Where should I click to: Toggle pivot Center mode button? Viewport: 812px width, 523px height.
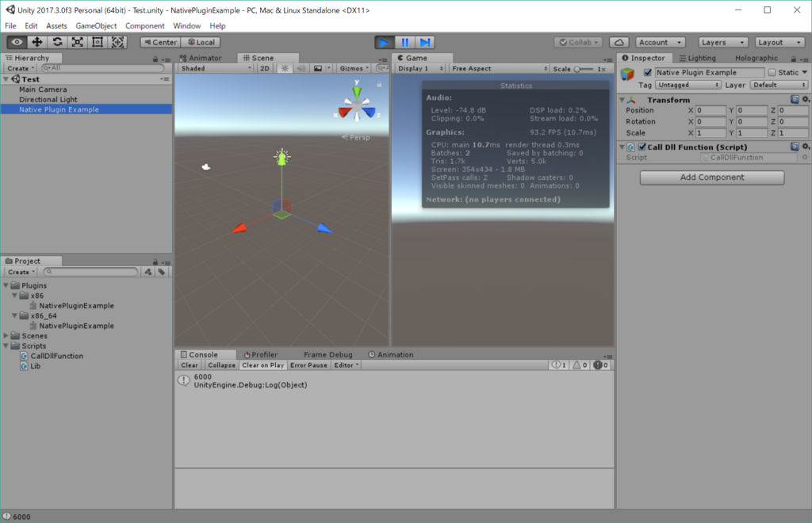coord(160,43)
